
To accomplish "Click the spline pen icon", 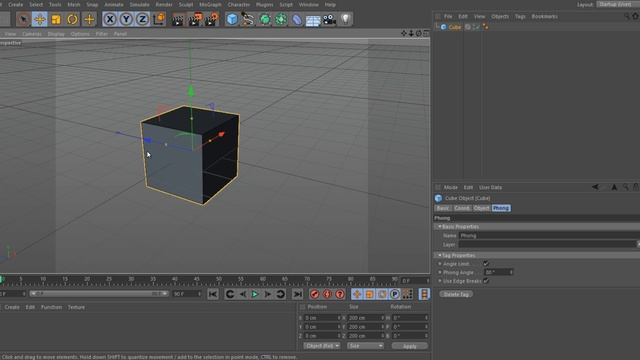I will (248, 19).
